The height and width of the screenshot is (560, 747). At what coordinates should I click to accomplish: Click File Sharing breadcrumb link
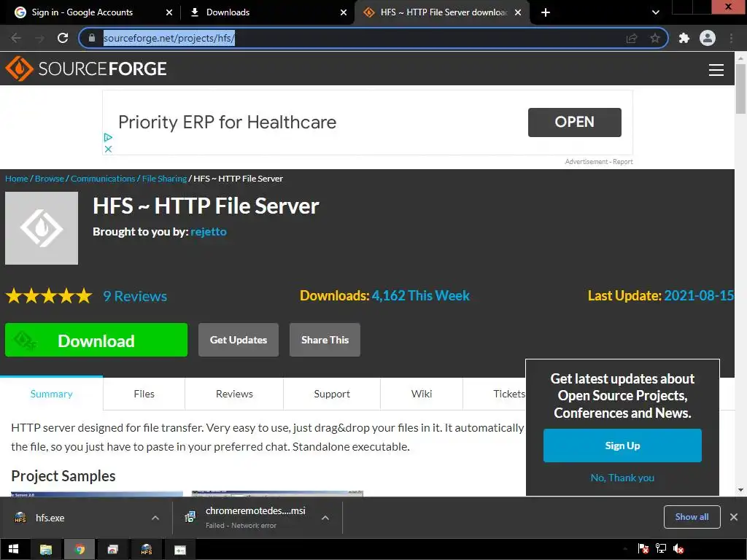[x=164, y=179]
